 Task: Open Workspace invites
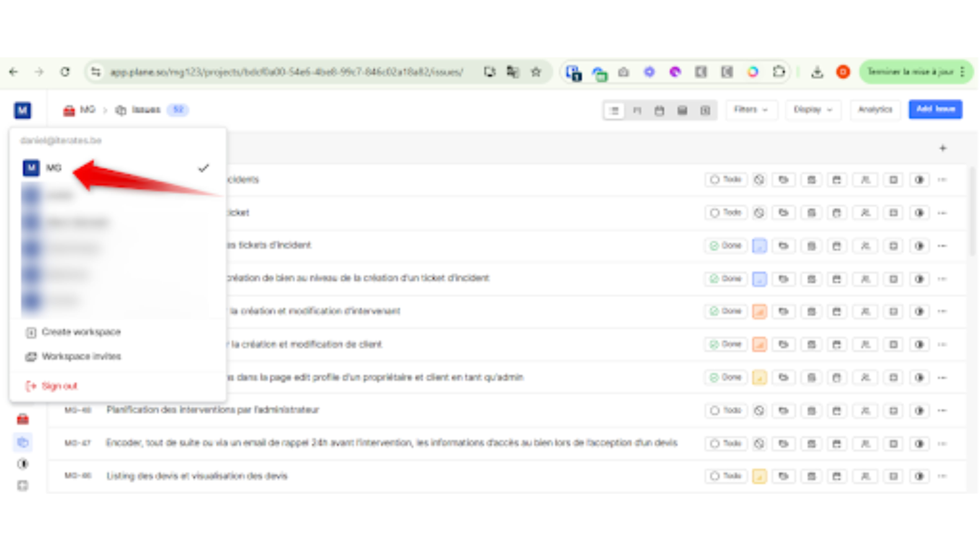click(x=81, y=356)
